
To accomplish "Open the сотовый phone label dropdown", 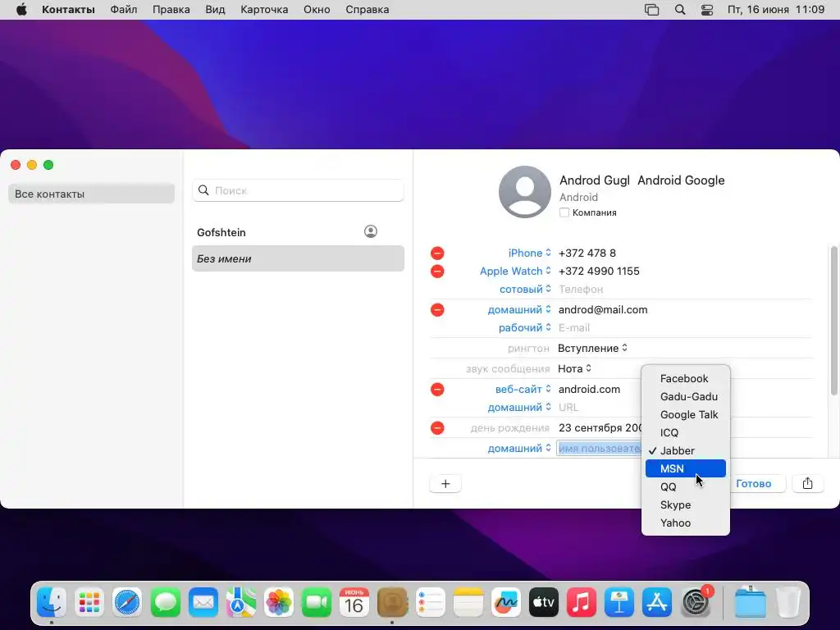I will click(x=525, y=290).
